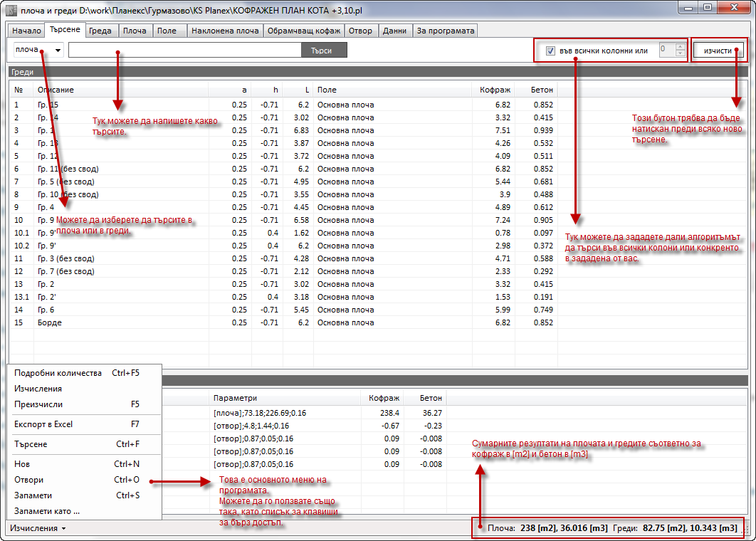Click 'Запамети като ...' menu item
The image size is (756, 541).
(47, 510)
